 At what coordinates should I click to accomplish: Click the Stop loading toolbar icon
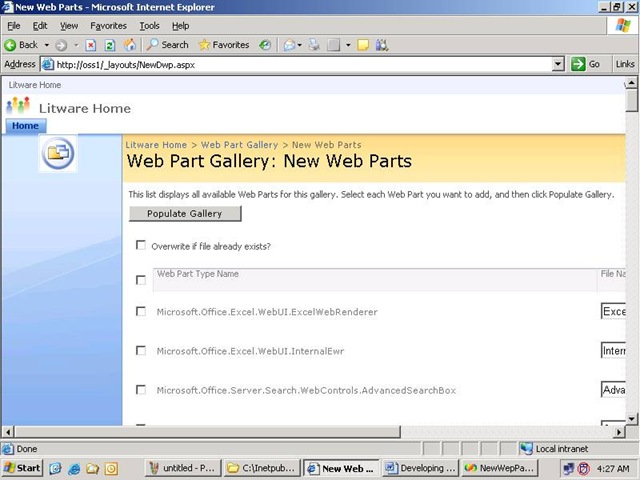91,45
